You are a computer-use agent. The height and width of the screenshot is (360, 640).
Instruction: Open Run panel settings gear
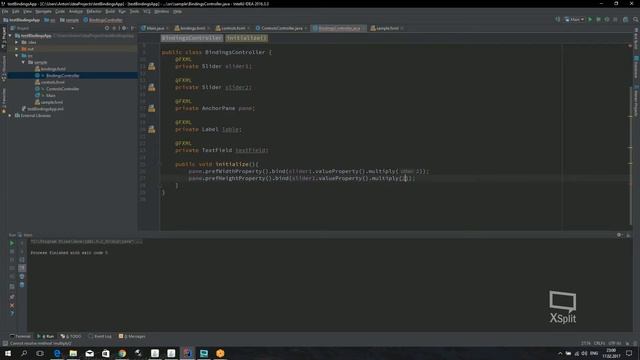[x=620, y=235]
